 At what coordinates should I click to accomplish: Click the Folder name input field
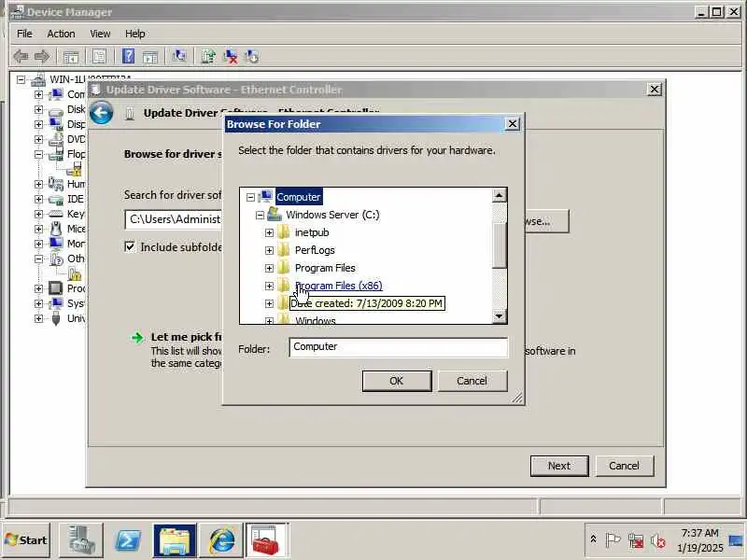pyautogui.click(x=399, y=347)
